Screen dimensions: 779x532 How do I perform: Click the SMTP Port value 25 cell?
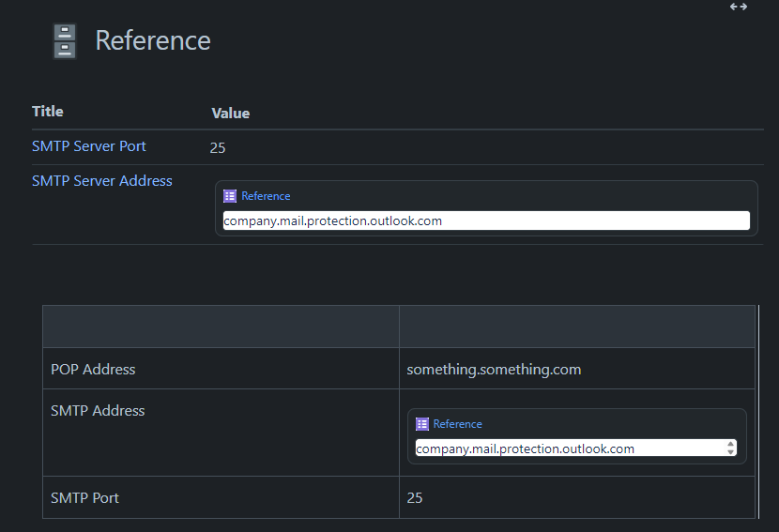click(415, 498)
